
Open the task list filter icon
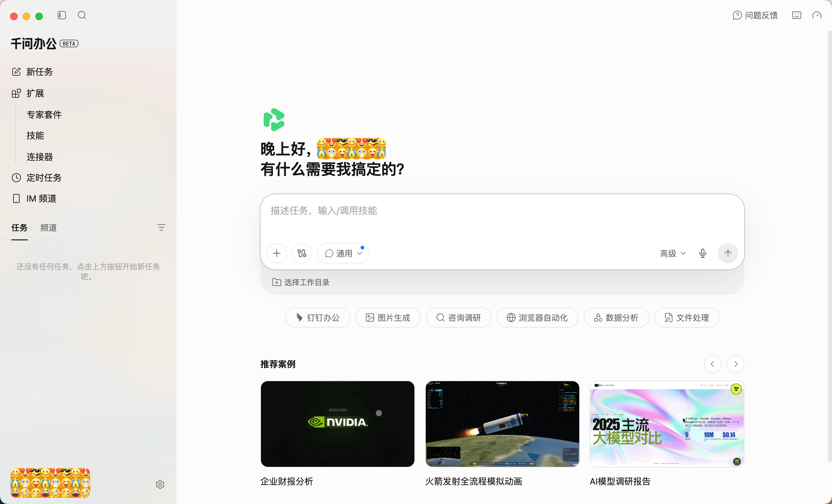[x=161, y=227]
